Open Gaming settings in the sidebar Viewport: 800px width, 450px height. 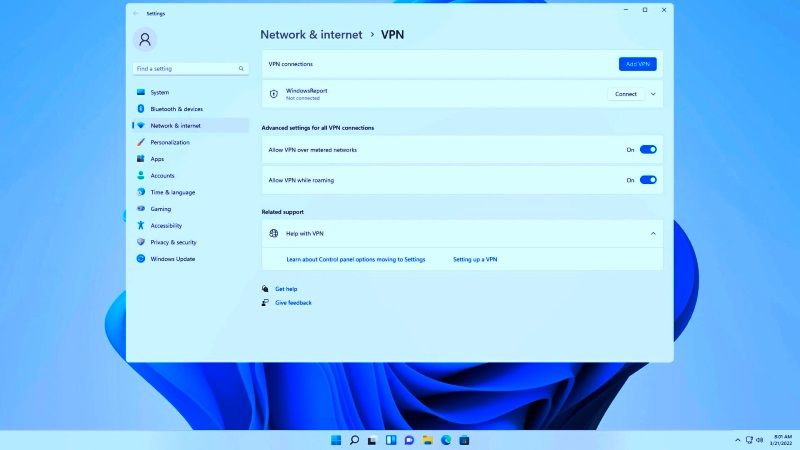191,209
